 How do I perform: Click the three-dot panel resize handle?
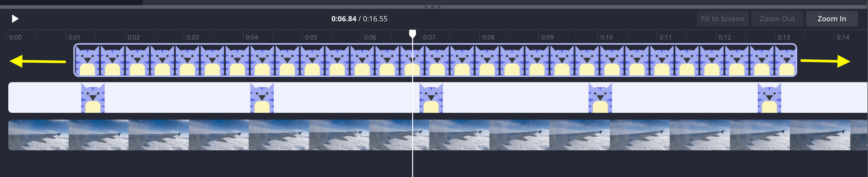432,7
